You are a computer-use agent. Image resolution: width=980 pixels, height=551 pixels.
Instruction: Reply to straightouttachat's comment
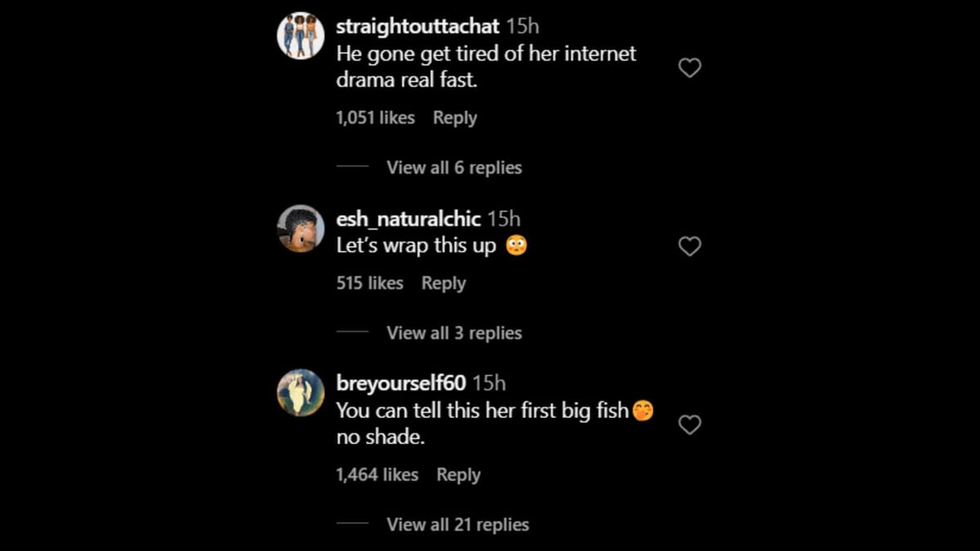click(x=455, y=118)
